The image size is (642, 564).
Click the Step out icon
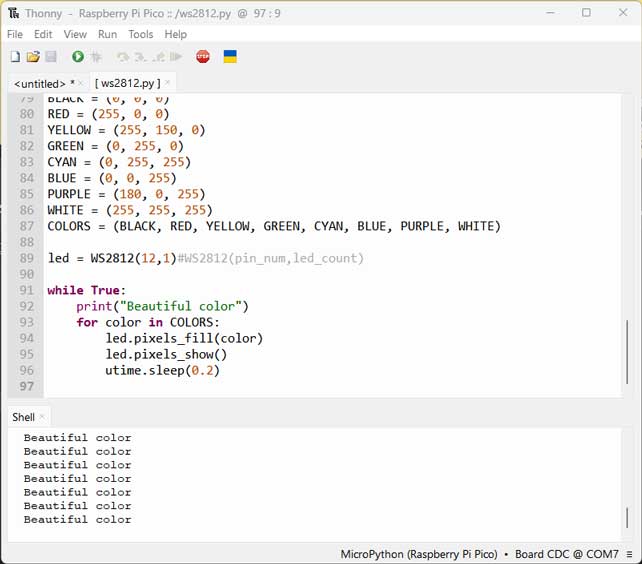(x=158, y=57)
